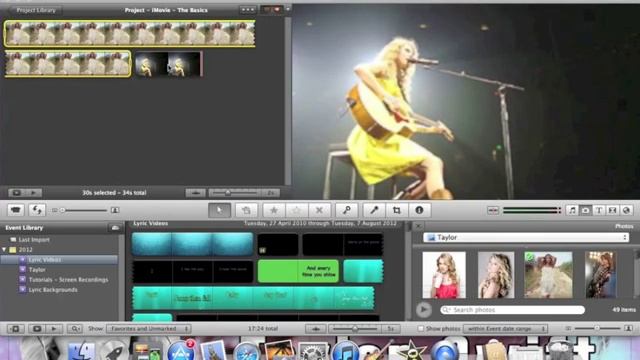
Task: Select the long teal lyric clip
Action: 253,298
